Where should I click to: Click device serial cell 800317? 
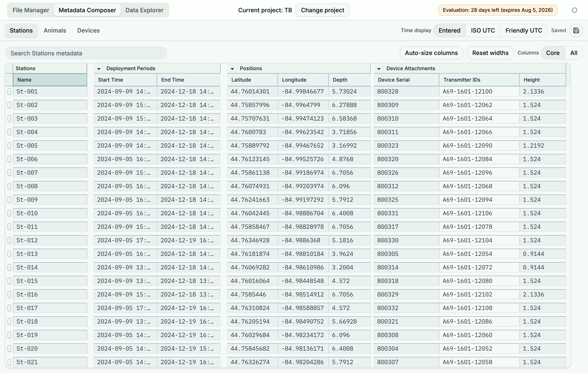click(406, 227)
